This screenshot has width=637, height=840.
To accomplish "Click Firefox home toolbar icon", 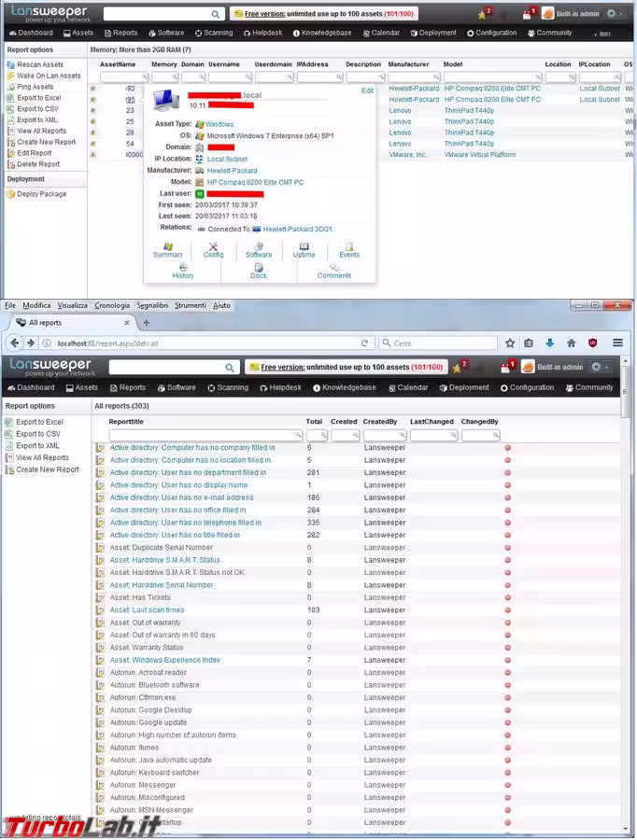I will coord(571,343).
